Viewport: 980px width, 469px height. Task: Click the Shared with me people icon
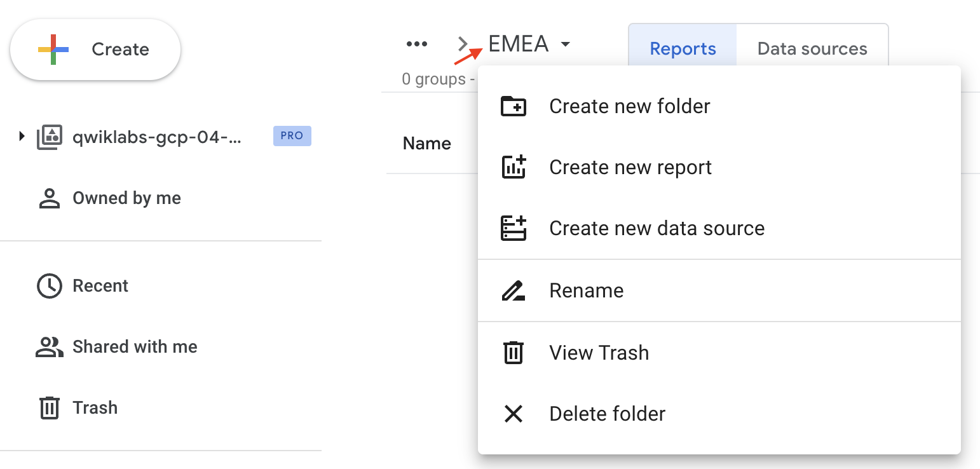pos(49,347)
